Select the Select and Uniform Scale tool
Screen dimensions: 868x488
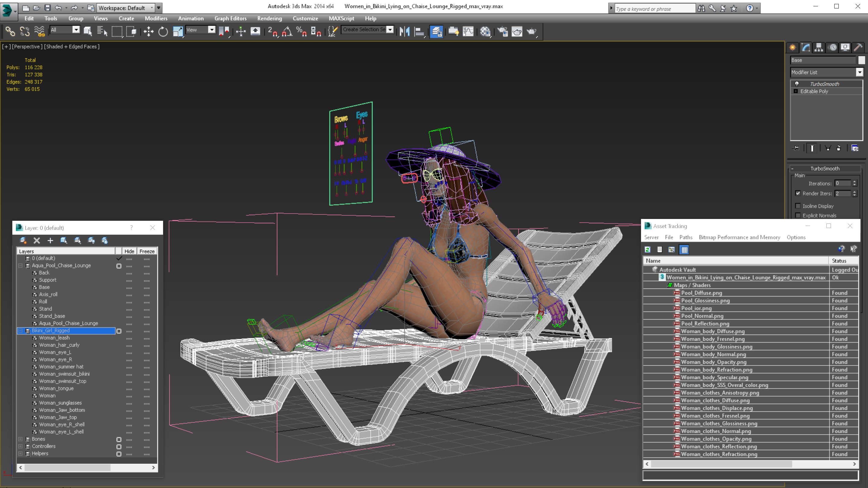click(178, 31)
